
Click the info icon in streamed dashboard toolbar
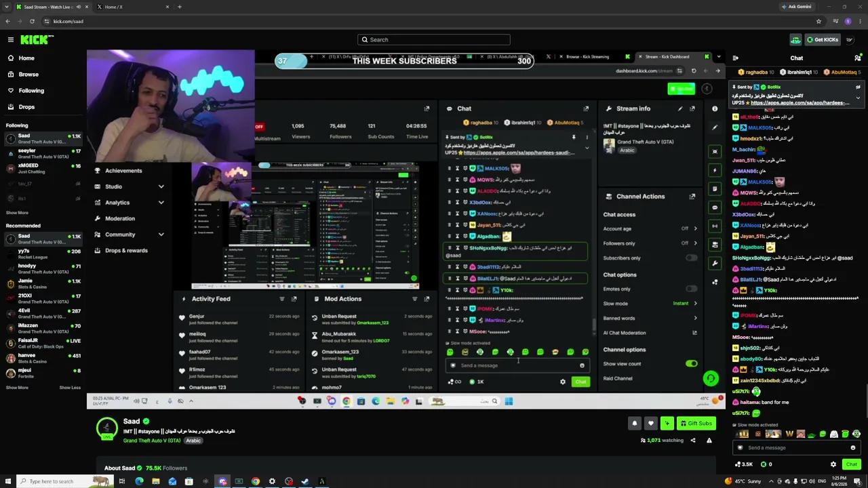click(715, 108)
